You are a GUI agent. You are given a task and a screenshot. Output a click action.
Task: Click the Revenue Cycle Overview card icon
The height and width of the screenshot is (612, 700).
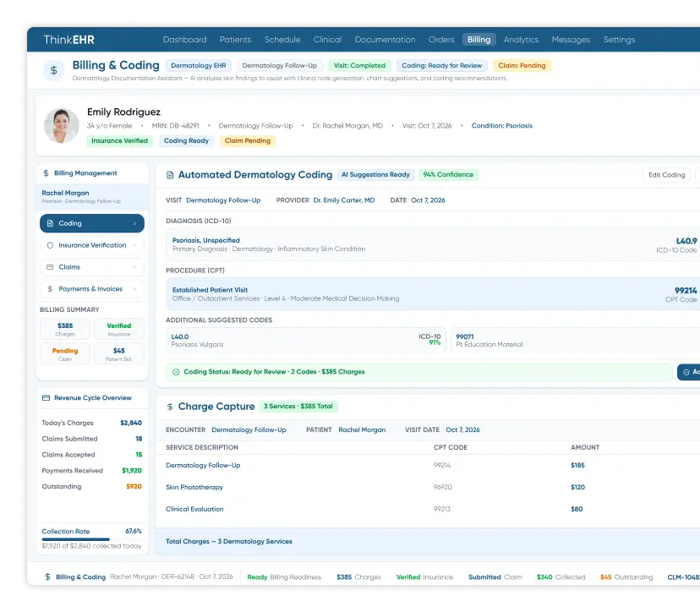click(x=46, y=398)
